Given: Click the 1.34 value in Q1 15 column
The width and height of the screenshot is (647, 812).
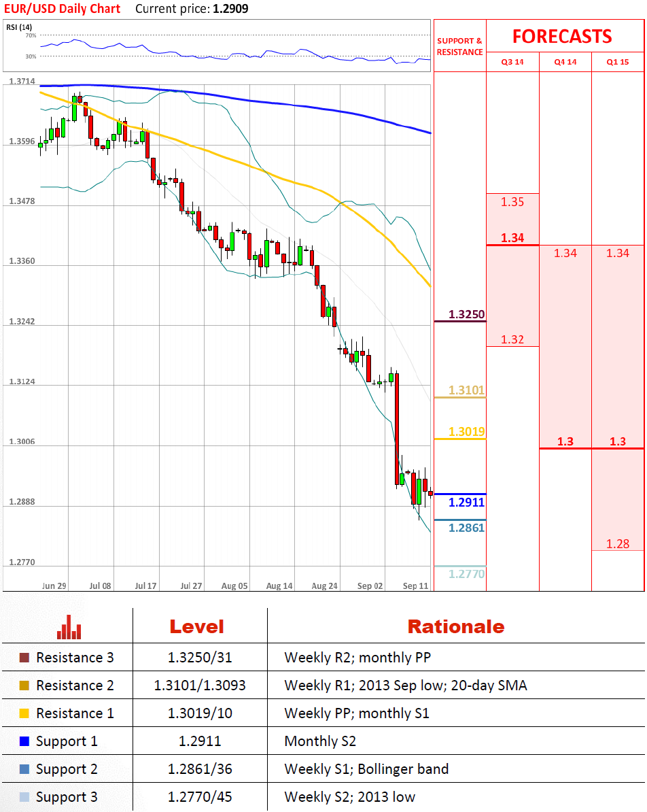Looking at the screenshot, I should [x=618, y=253].
